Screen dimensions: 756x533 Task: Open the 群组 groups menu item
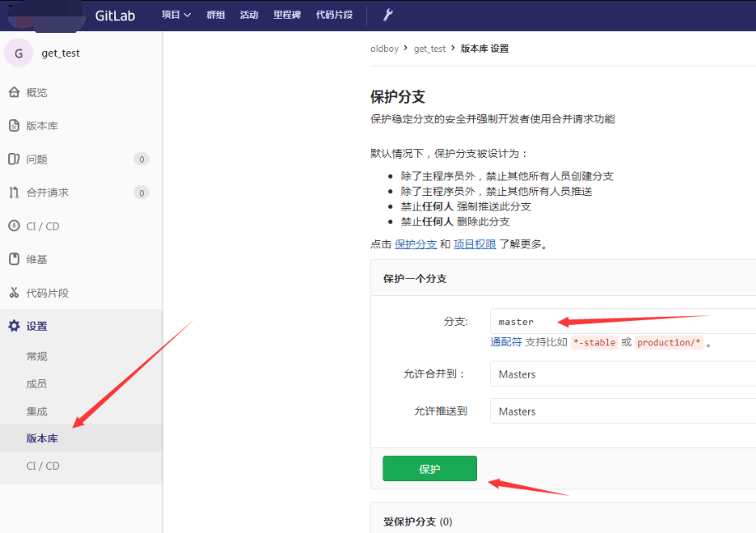tap(216, 15)
